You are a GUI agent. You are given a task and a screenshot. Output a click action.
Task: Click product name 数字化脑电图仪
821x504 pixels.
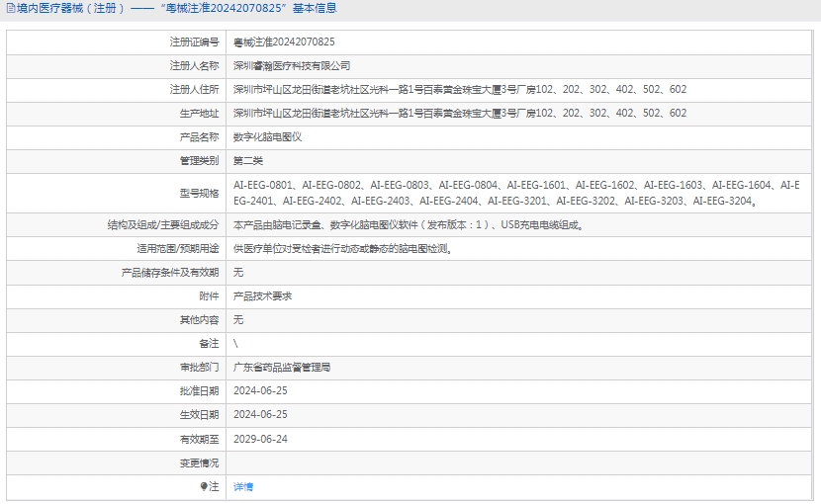pyautogui.click(x=267, y=137)
